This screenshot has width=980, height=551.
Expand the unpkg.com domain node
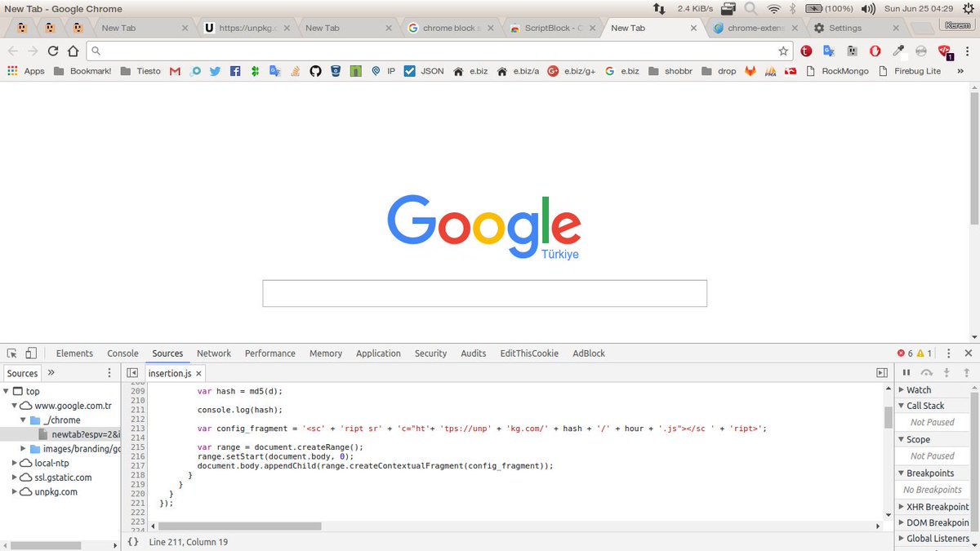tap(14, 491)
